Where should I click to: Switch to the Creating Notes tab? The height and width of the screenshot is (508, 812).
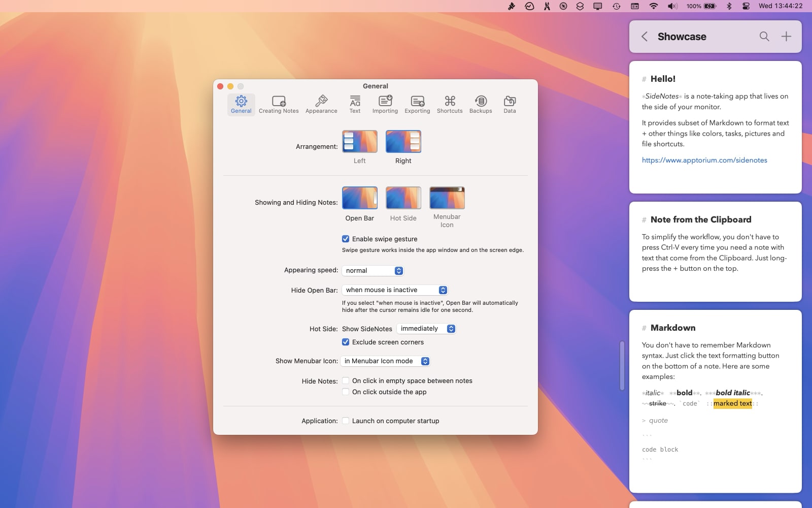(x=279, y=104)
